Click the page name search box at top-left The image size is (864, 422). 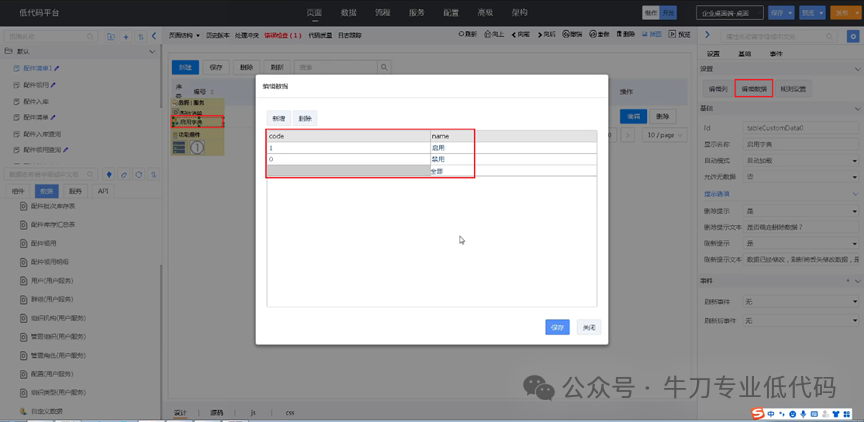click(x=51, y=36)
